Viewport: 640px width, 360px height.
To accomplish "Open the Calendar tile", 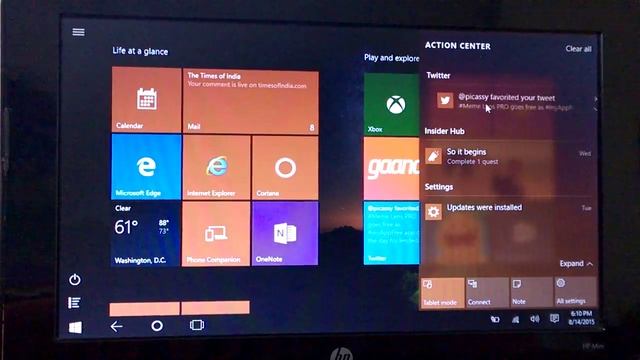I will (x=147, y=100).
